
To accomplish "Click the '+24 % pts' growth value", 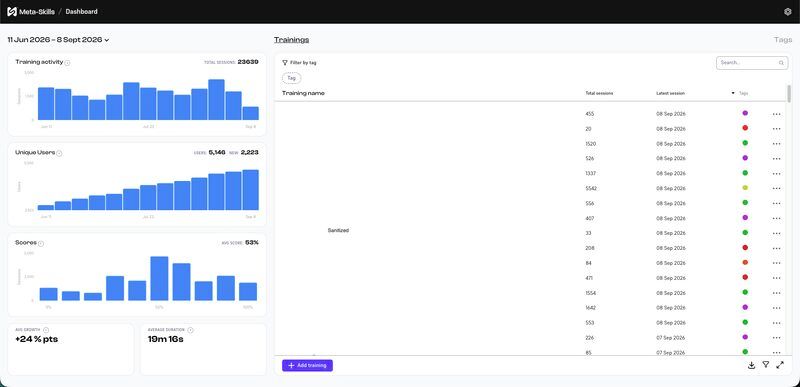I will pos(36,340).
